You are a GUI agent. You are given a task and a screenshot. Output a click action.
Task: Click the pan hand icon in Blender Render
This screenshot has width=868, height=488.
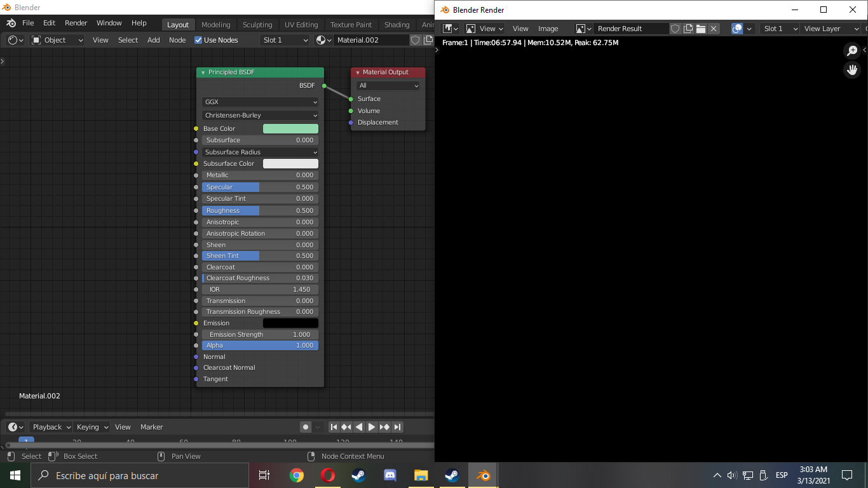tap(851, 71)
